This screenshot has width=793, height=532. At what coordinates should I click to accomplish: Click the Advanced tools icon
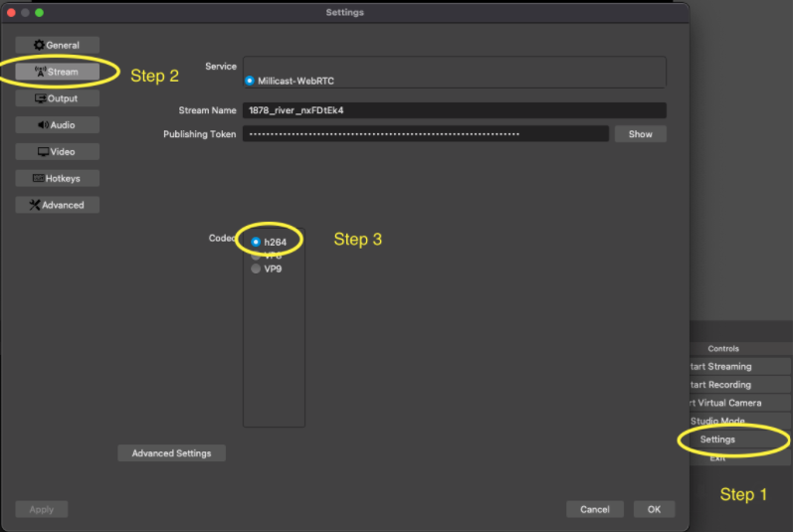[x=35, y=205]
